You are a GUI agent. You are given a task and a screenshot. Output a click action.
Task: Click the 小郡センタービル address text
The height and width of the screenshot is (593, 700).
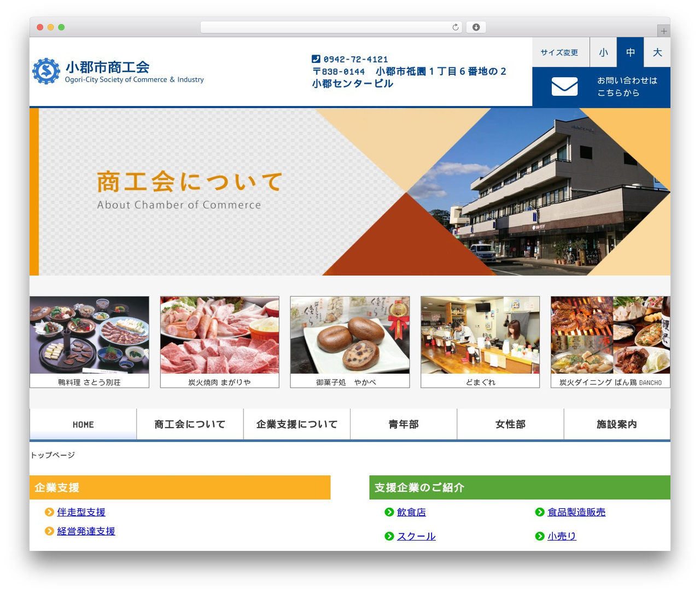pos(352,84)
